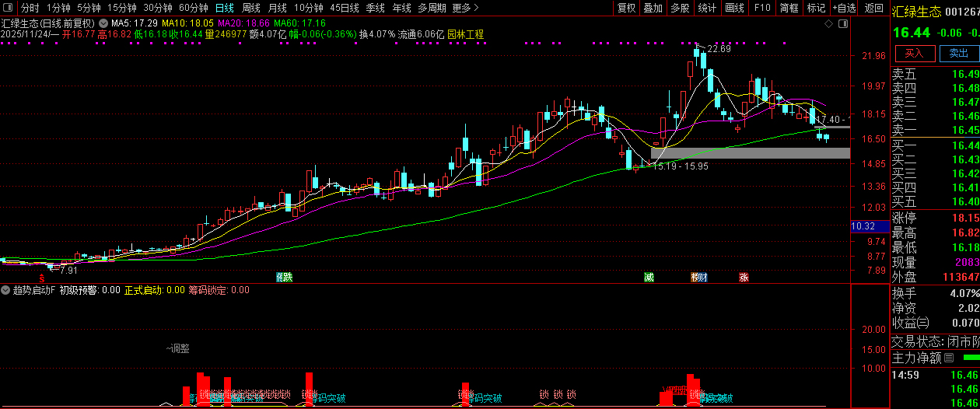Open the 多周期 view
Viewport: 980px width, 409px height.
pos(432,8)
